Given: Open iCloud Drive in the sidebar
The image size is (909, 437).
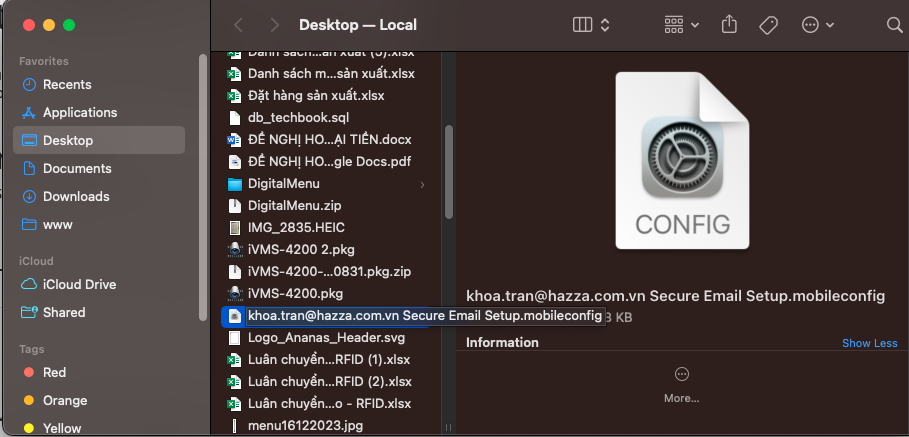Looking at the screenshot, I should 99,285.
